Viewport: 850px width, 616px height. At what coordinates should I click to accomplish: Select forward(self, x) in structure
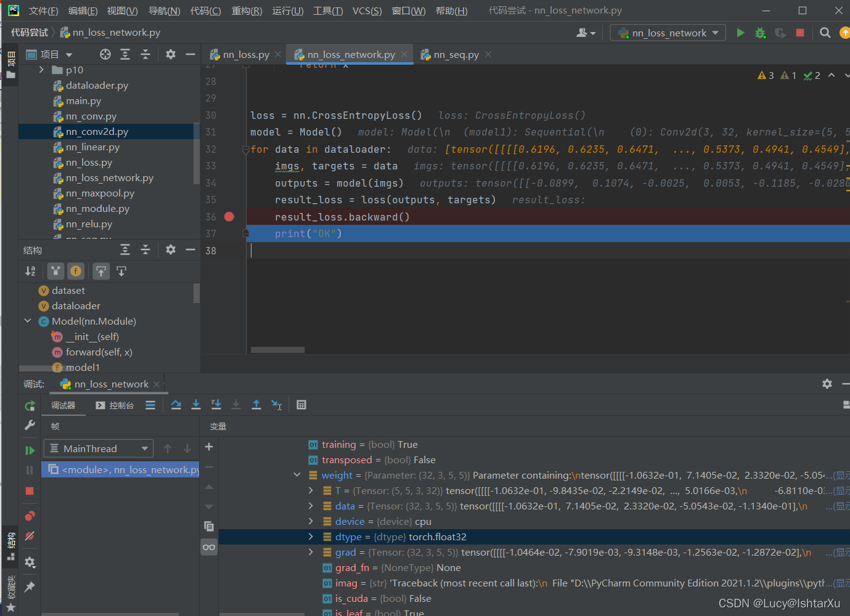tap(99, 352)
